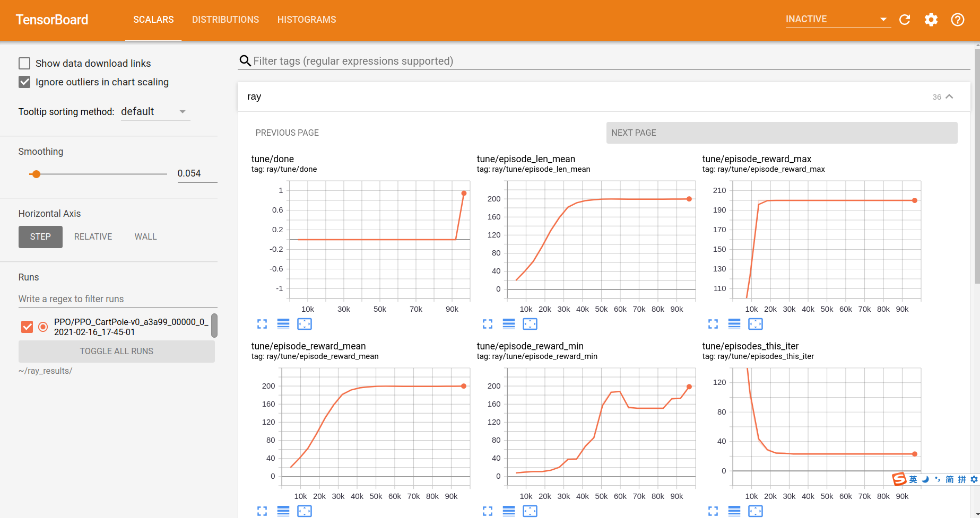Image resolution: width=980 pixels, height=518 pixels.
Task: Click the reload data refresh icon
Action: (905, 20)
